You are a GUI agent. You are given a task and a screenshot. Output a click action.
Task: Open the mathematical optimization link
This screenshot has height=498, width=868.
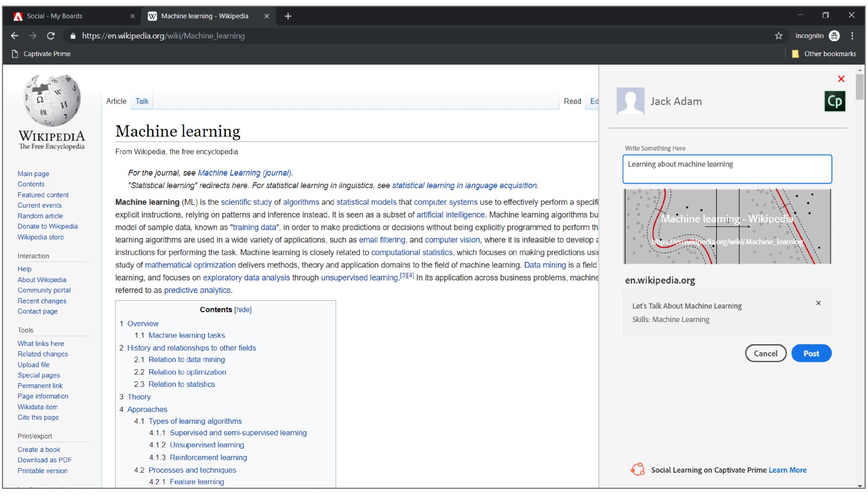pyautogui.click(x=190, y=265)
